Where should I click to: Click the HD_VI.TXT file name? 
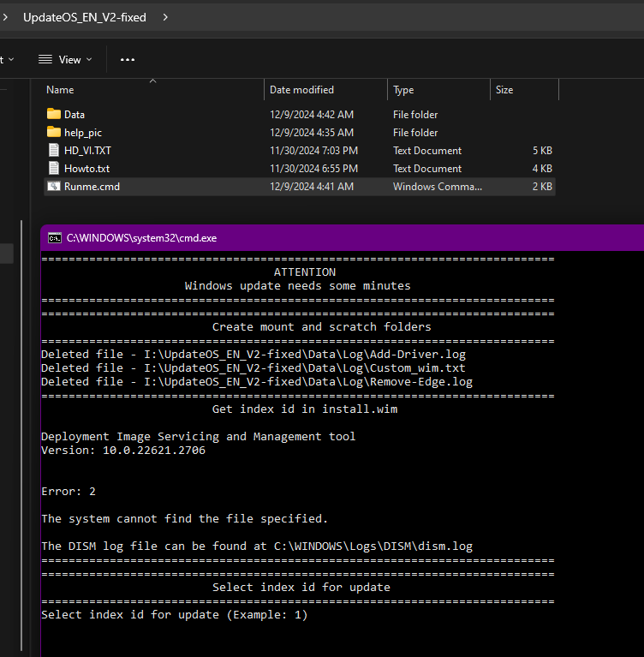click(x=87, y=151)
